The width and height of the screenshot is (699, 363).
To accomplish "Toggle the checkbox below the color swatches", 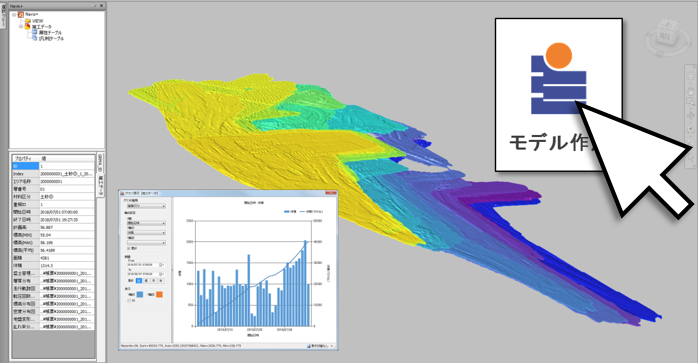I will point(130,301).
